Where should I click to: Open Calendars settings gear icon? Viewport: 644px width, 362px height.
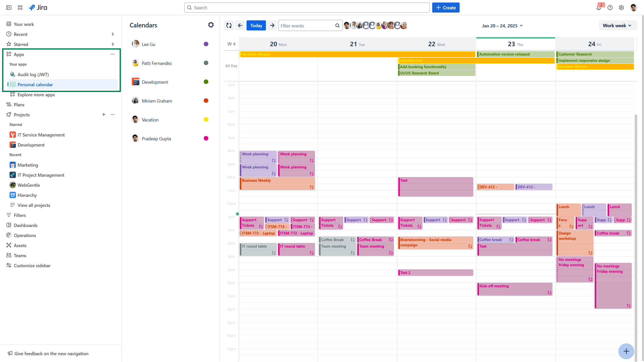point(211,25)
